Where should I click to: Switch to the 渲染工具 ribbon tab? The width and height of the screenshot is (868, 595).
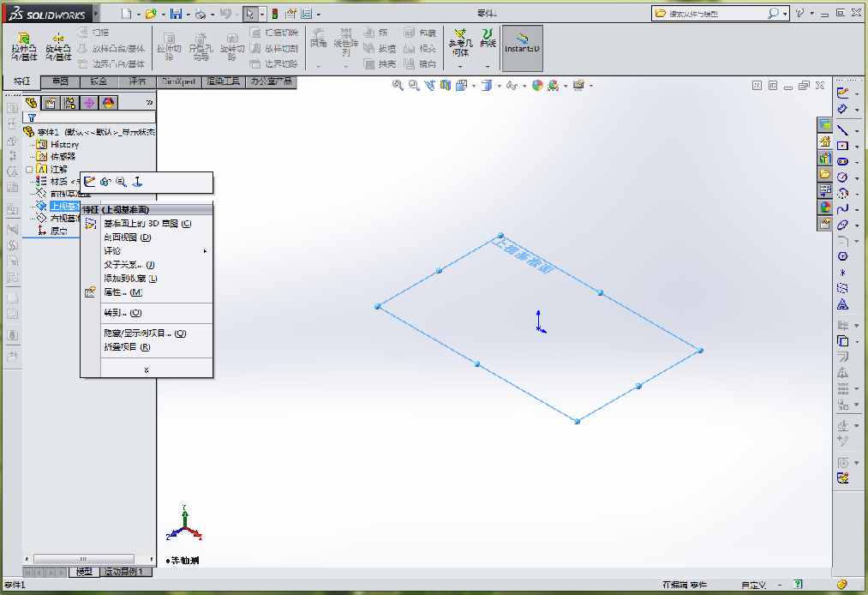click(x=223, y=81)
